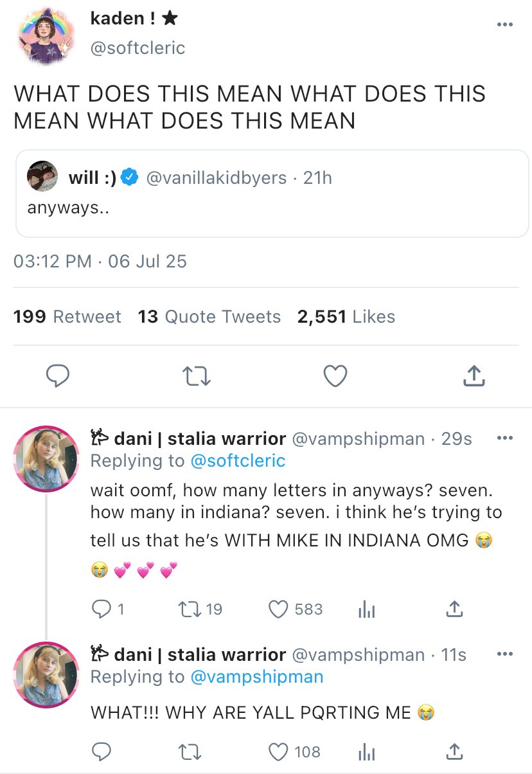Like dani's reply with 108 likes
This screenshot has height=774, width=532.
(278, 751)
